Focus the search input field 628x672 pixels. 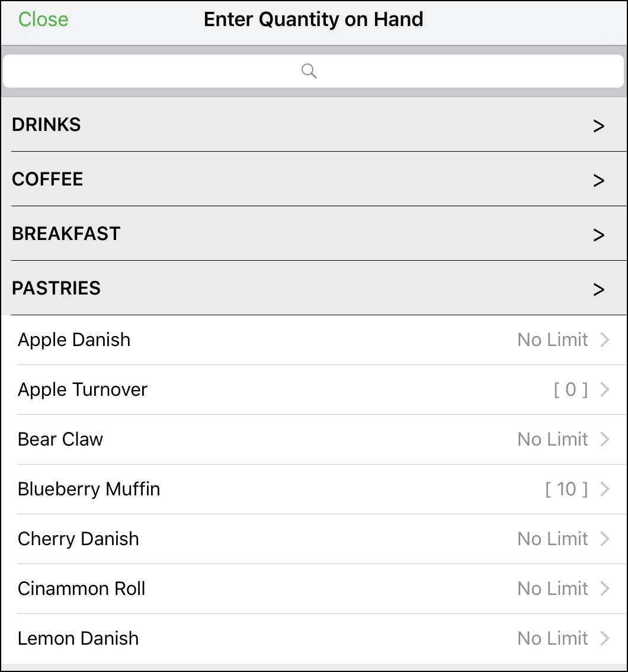pyautogui.click(x=313, y=71)
